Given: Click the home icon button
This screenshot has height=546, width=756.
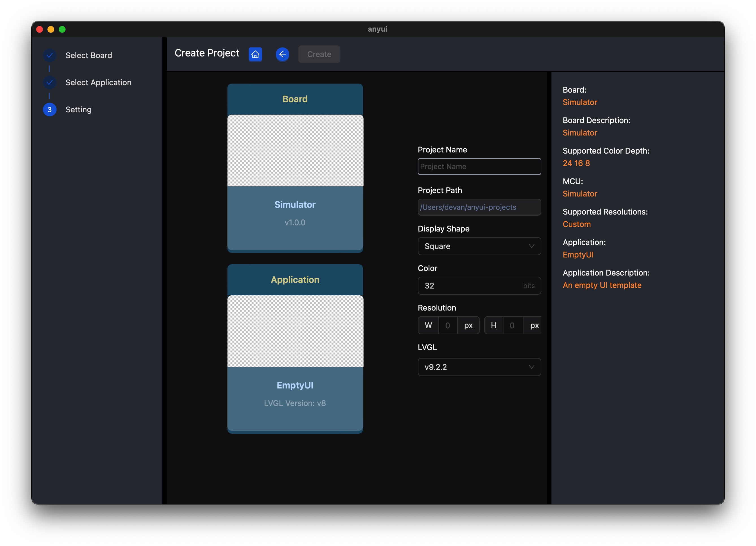Looking at the screenshot, I should click(x=255, y=54).
